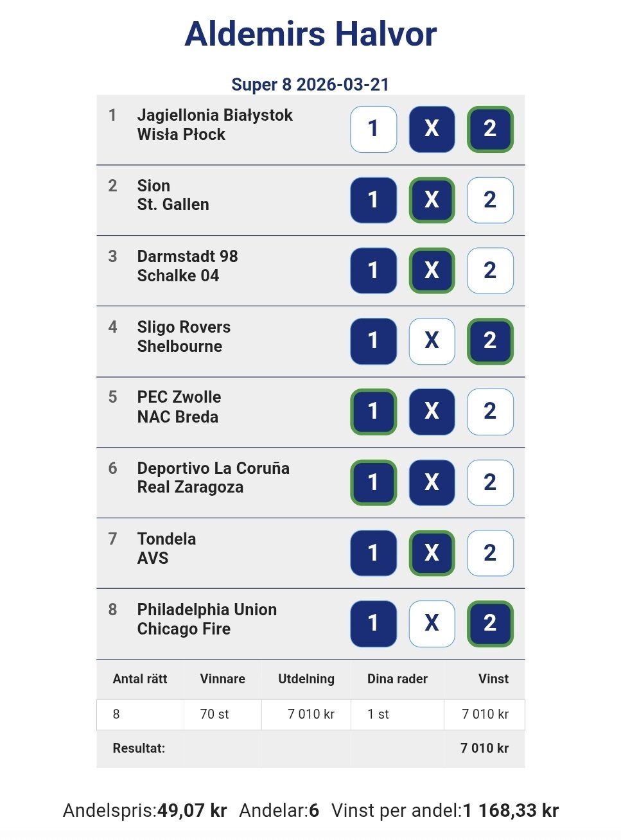Screen dimensions: 621x840
Task: Click the Utdelning column header
Action: [306, 679]
